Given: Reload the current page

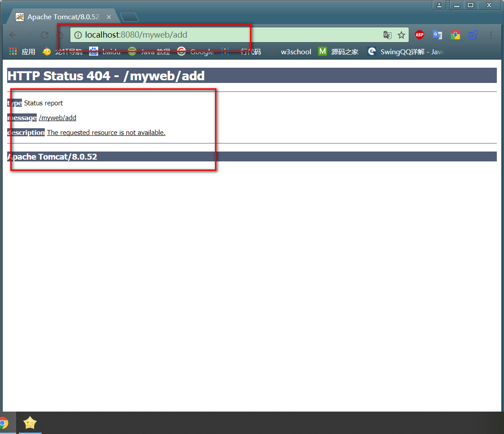Looking at the screenshot, I should pos(44,35).
